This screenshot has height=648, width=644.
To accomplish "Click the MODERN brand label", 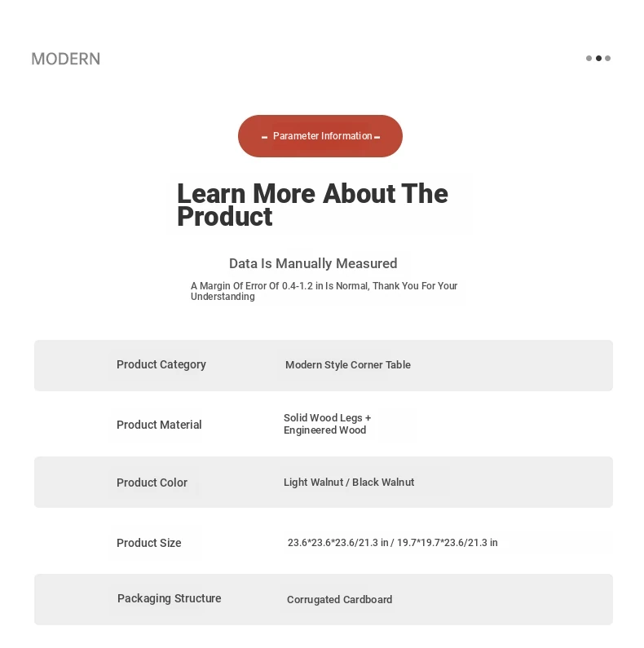I will (66, 60).
